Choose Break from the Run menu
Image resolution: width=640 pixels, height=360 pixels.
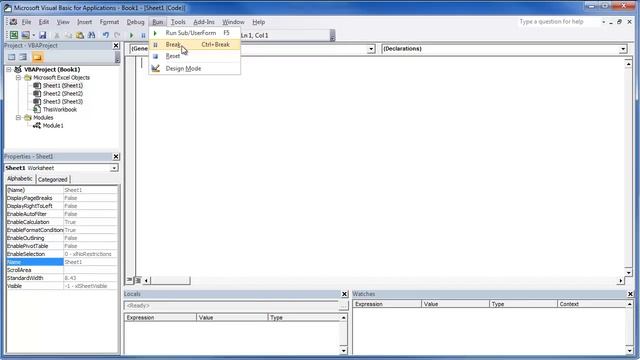(195, 44)
